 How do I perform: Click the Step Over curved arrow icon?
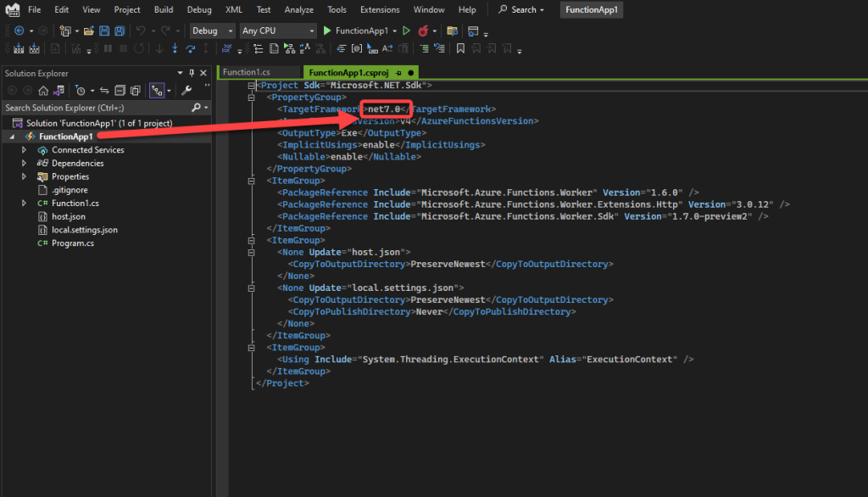(x=191, y=48)
